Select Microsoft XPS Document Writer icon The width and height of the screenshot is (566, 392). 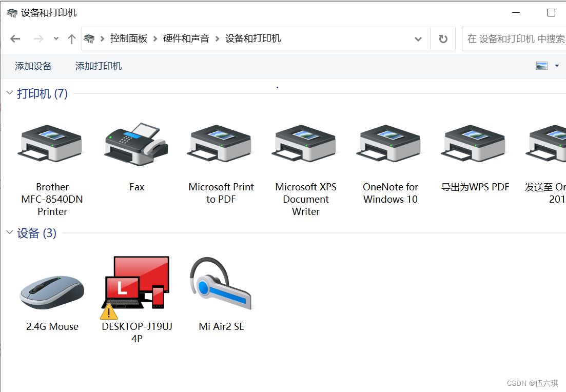point(305,143)
